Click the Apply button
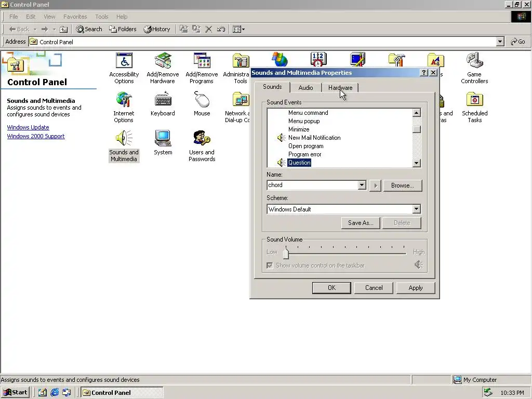Image resolution: width=532 pixels, height=399 pixels. click(x=416, y=288)
